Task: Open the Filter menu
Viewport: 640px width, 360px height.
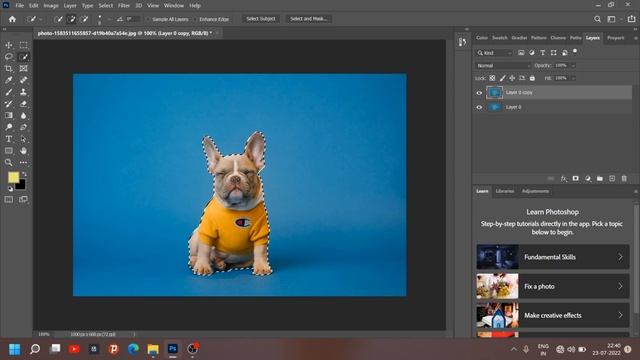Action: pos(123,6)
